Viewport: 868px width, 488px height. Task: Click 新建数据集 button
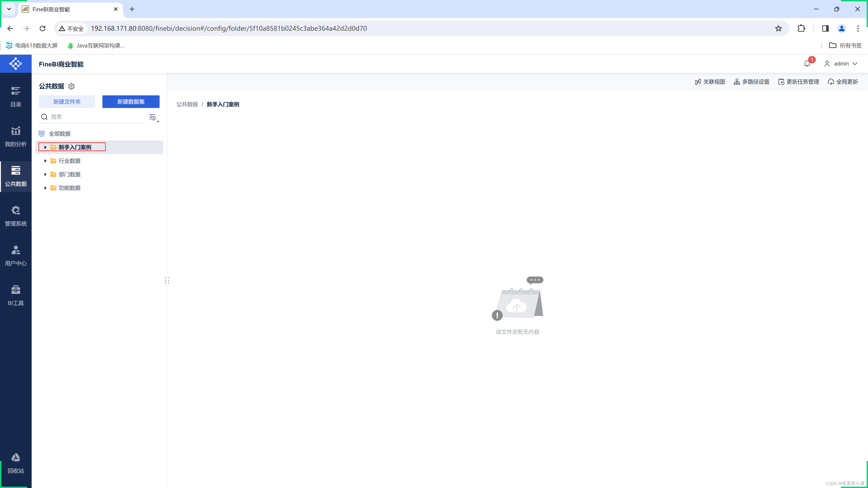point(131,101)
